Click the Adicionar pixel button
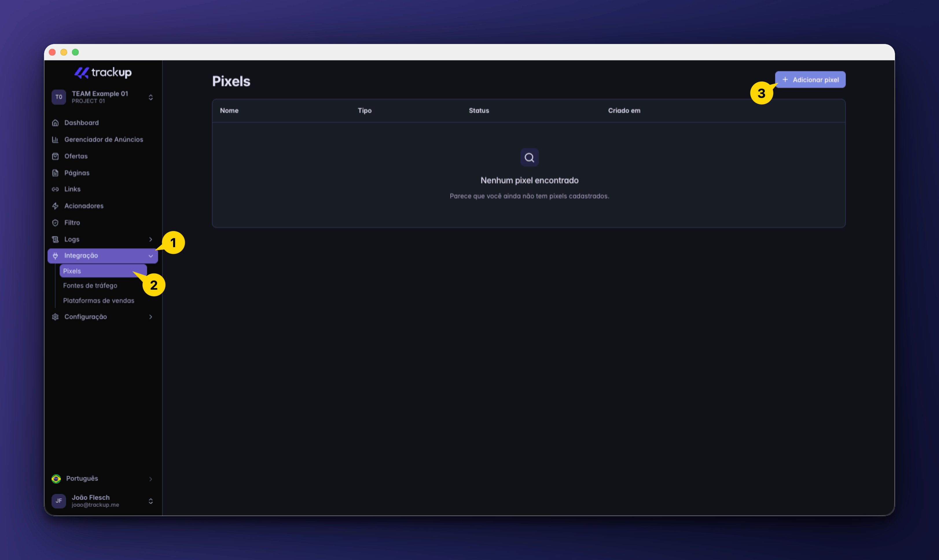The image size is (939, 560). [x=810, y=80]
